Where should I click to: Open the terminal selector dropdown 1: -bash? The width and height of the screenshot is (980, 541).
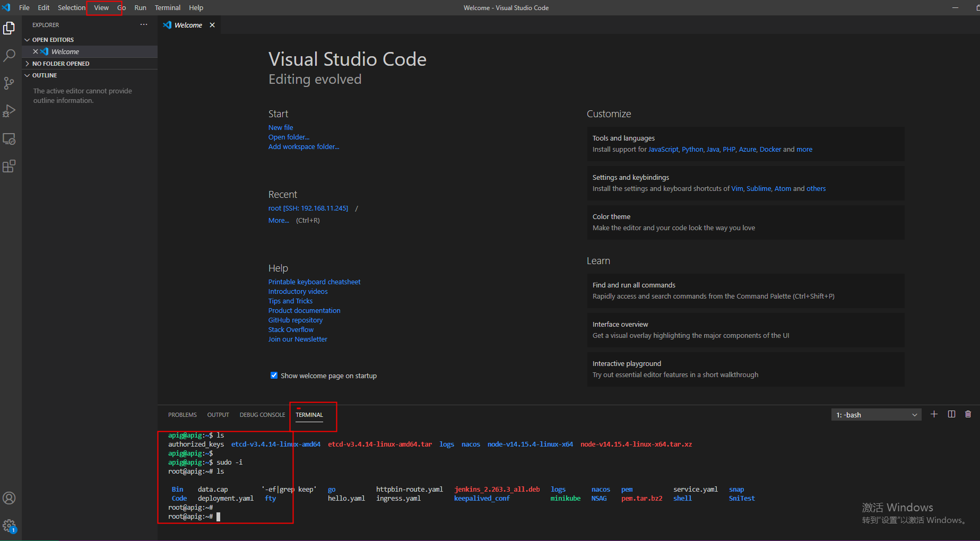click(876, 415)
